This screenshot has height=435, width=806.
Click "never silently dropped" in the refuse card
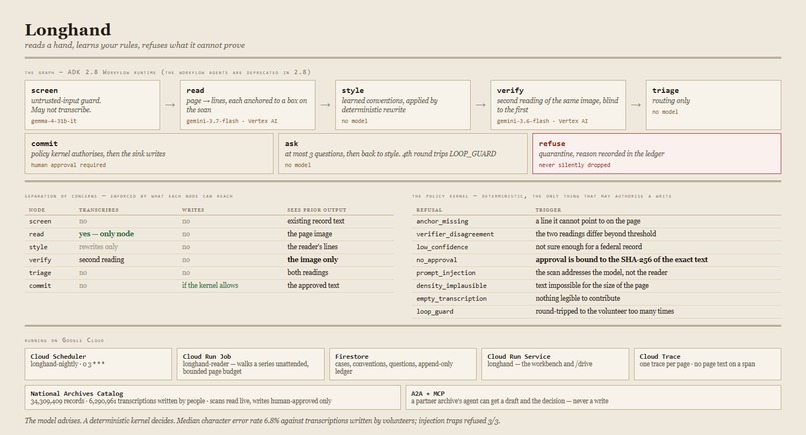click(x=574, y=165)
